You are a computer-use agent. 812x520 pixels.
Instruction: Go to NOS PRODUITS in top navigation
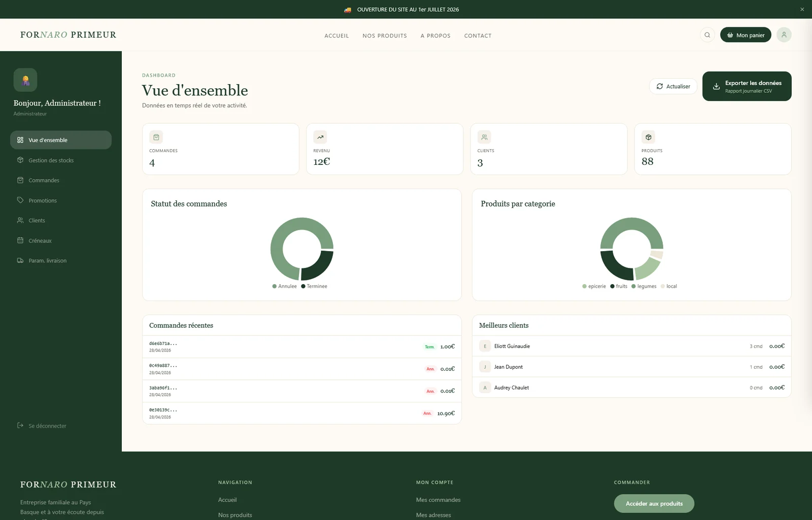[385, 36]
